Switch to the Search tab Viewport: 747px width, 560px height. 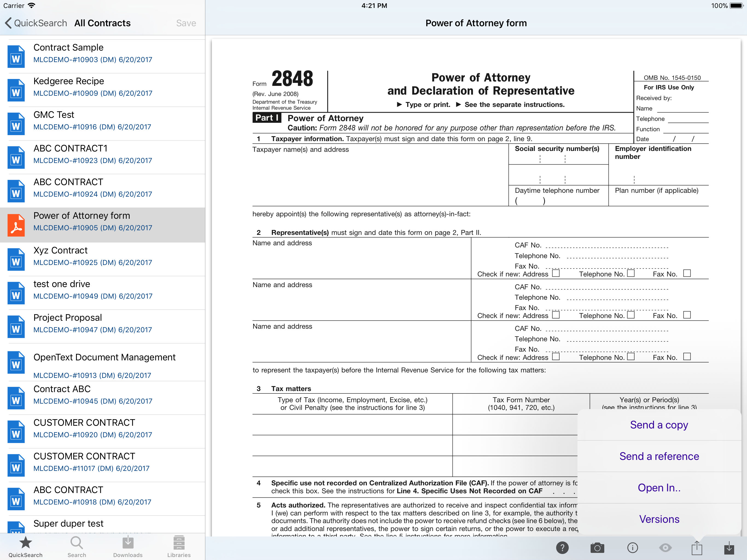(77, 547)
